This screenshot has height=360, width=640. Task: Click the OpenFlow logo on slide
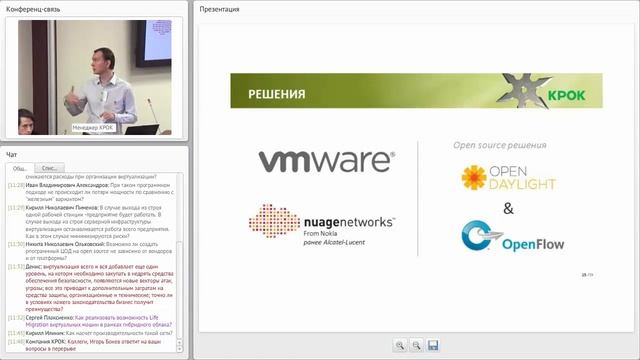pos(513,236)
